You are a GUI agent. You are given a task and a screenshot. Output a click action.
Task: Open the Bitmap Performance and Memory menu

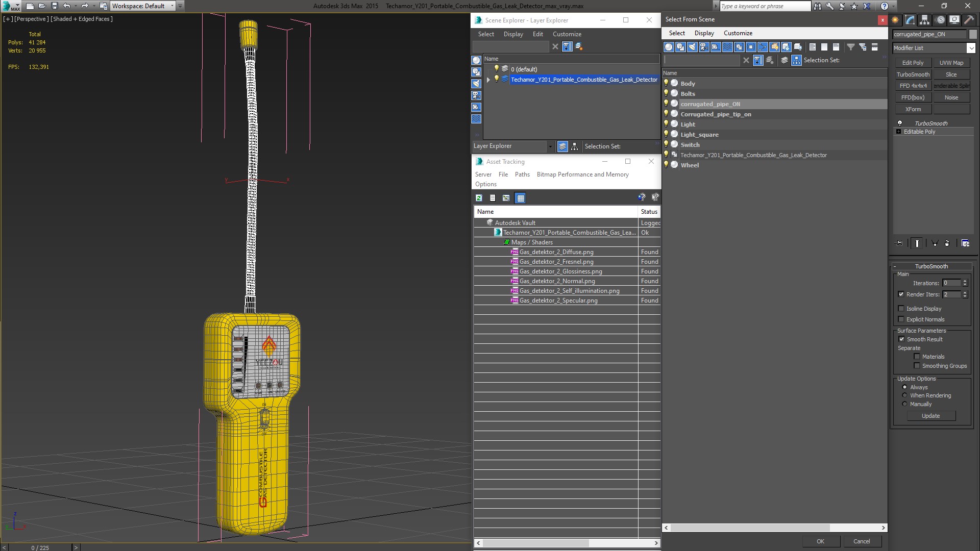(582, 174)
